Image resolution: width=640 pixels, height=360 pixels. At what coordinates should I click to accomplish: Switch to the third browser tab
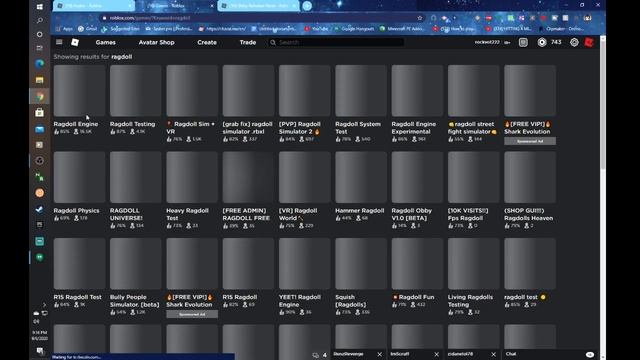[258, 6]
